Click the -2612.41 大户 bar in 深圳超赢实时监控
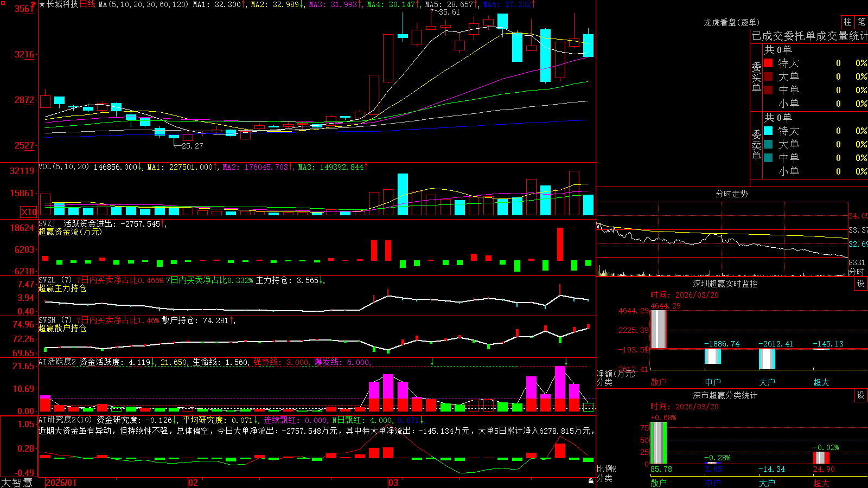Image resolution: width=868 pixels, height=488 pixels. (x=767, y=359)
